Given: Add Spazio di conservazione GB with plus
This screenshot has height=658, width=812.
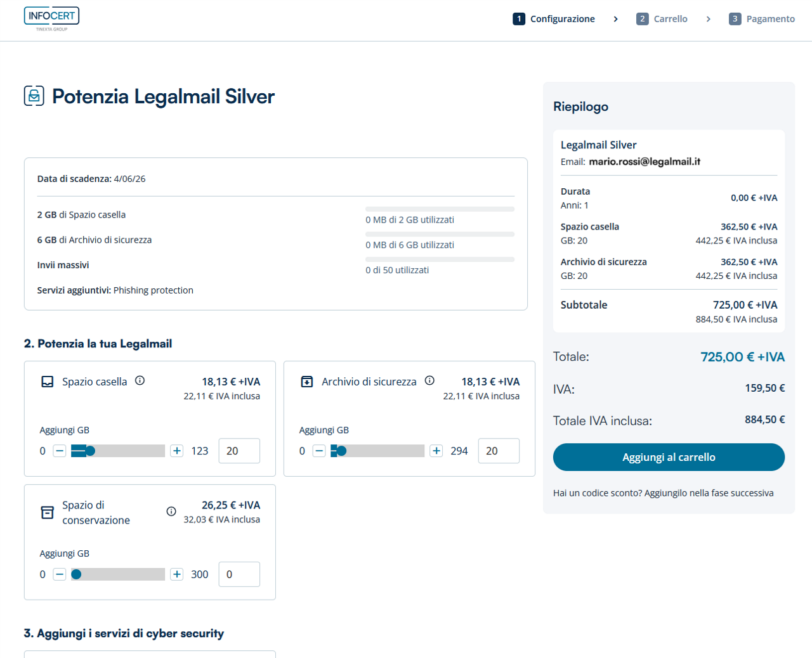Looking at the screenshot, I should pyautogui.click(x=177, y=574).
